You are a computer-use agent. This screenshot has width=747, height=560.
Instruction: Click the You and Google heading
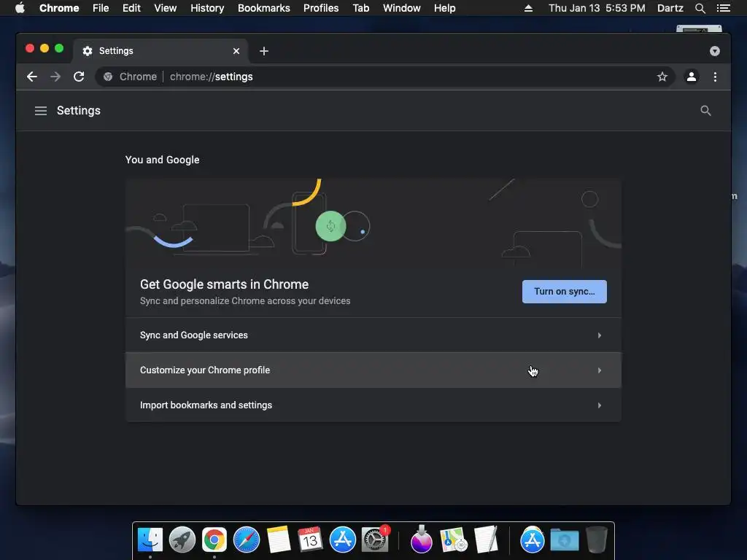pyautogui.click(x=162, y=160)
